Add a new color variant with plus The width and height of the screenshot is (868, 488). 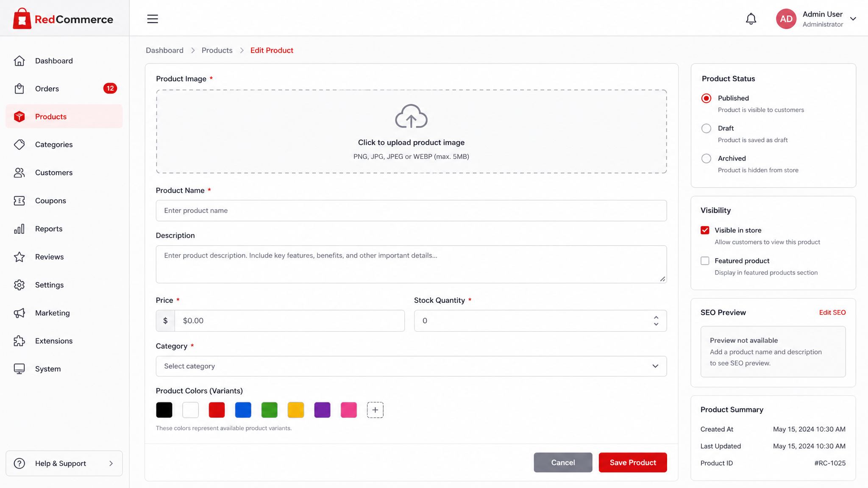click(375, 410)
